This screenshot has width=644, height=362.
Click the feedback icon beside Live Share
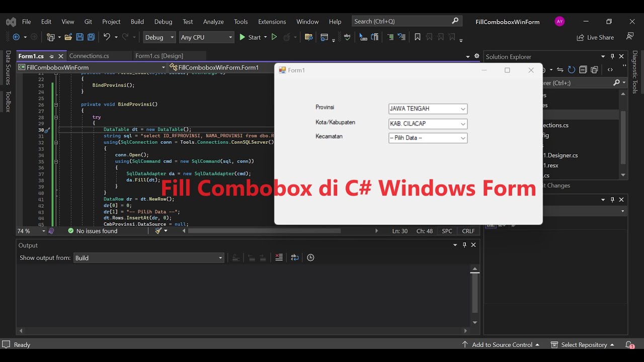(630, 37)
